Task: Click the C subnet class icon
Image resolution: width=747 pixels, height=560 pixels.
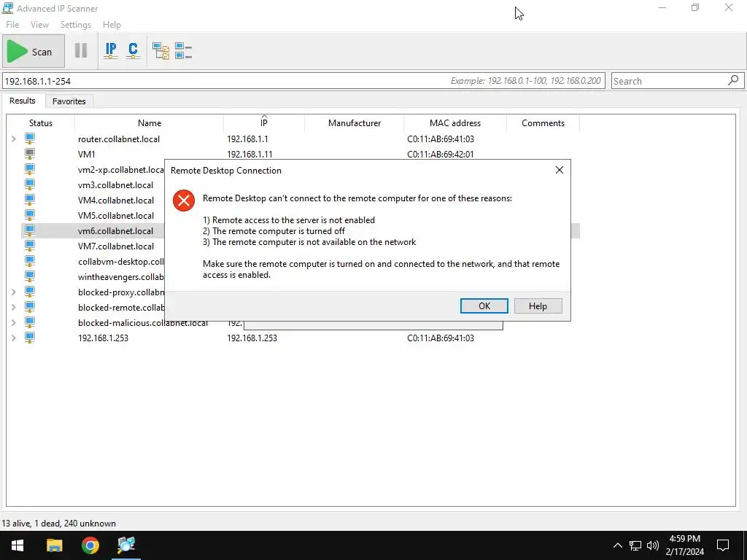Action: [133, 50]
